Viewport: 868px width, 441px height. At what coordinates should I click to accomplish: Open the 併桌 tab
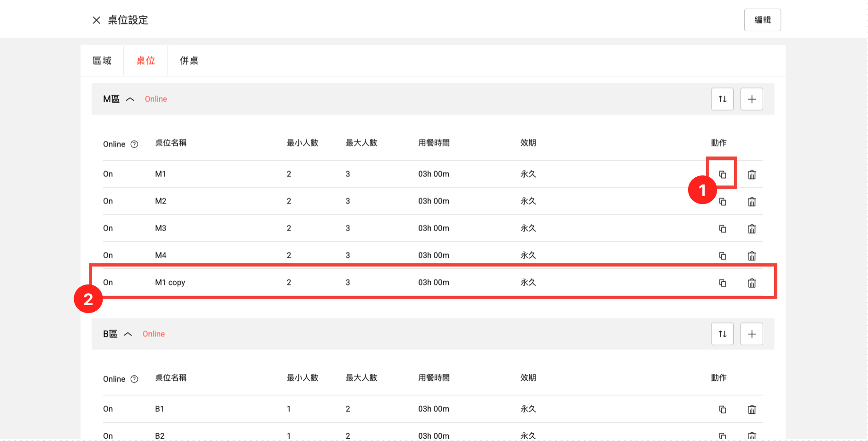[x=189, y=61]
